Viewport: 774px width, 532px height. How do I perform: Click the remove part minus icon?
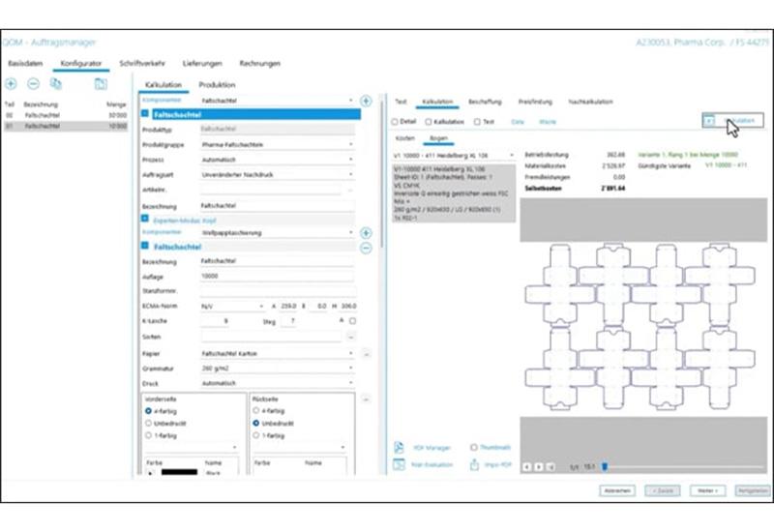coord(32,84)
